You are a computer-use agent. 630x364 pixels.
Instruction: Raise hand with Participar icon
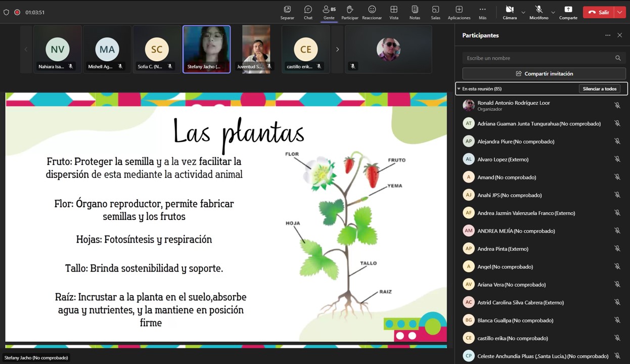pos(349,12)
